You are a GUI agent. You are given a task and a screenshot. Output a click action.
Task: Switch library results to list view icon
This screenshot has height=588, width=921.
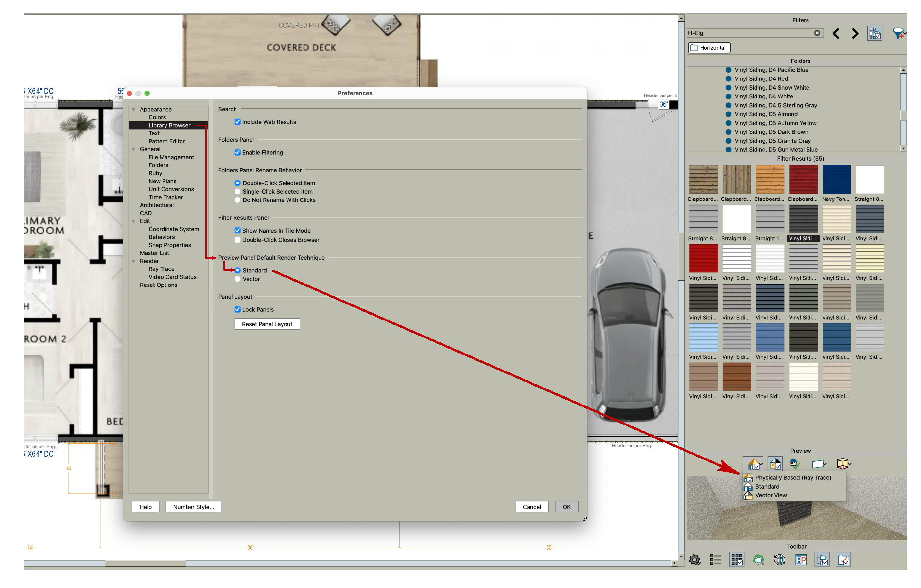[x=715, y=560]
